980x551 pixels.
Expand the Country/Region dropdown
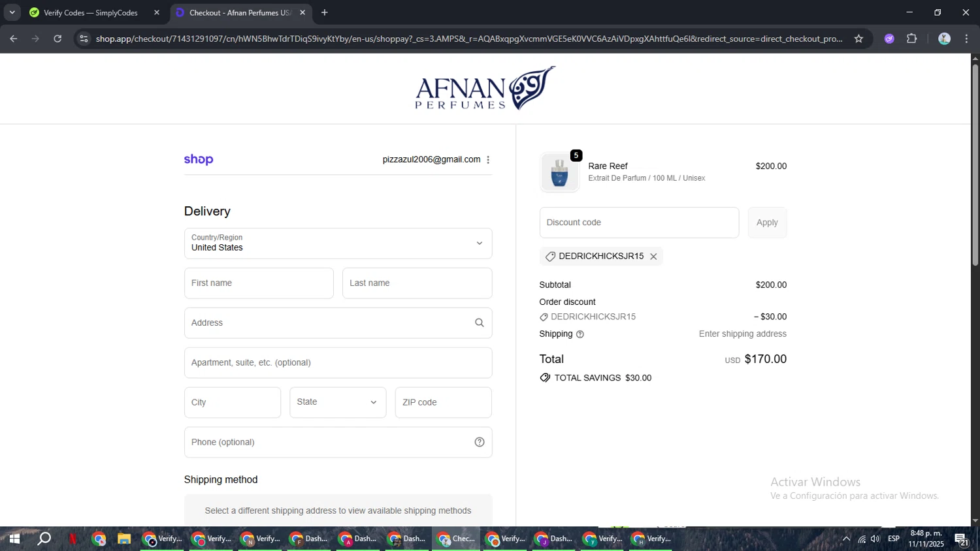click(x=338, y=244)
